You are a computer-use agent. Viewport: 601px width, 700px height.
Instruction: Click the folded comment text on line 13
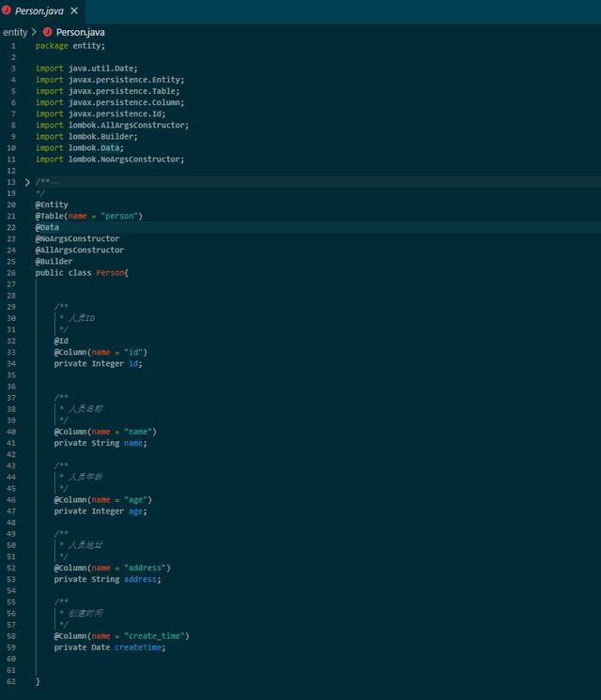[47, 182]
